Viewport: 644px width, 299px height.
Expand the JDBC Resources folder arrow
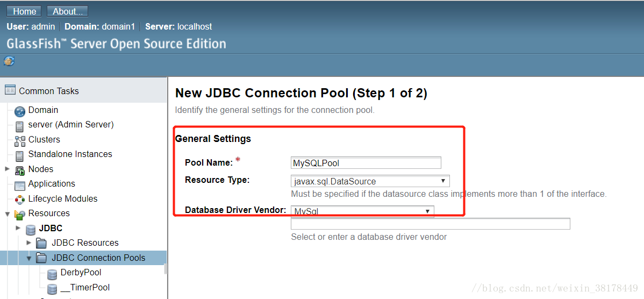pyautogui.click(x=28, y=243)
